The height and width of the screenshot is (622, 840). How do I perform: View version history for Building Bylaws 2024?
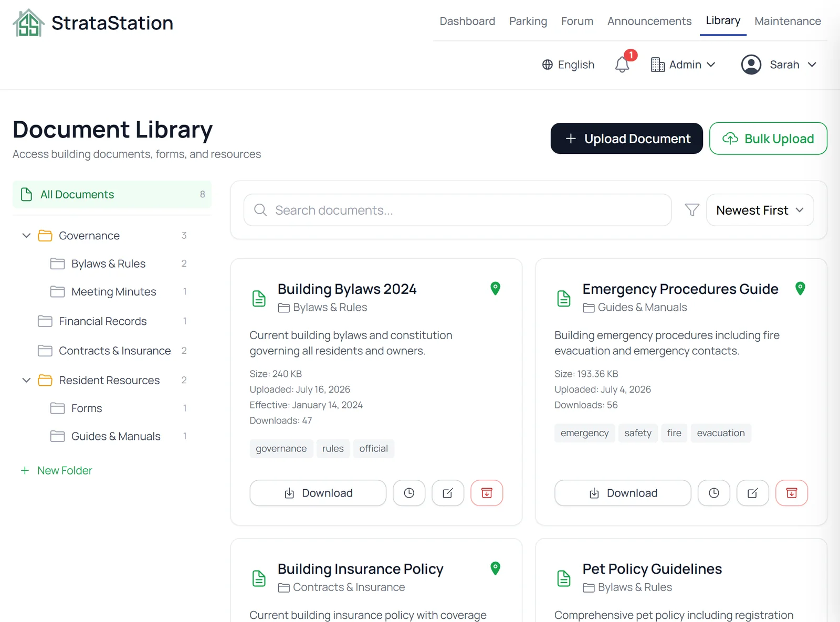coord(409,493)
